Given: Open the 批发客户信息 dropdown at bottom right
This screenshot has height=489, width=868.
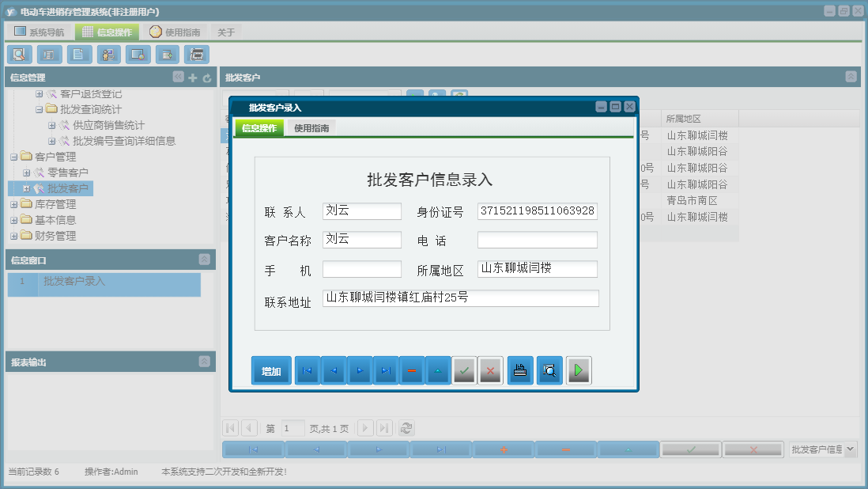Looking at the screenshot, I should click(851, 449).
